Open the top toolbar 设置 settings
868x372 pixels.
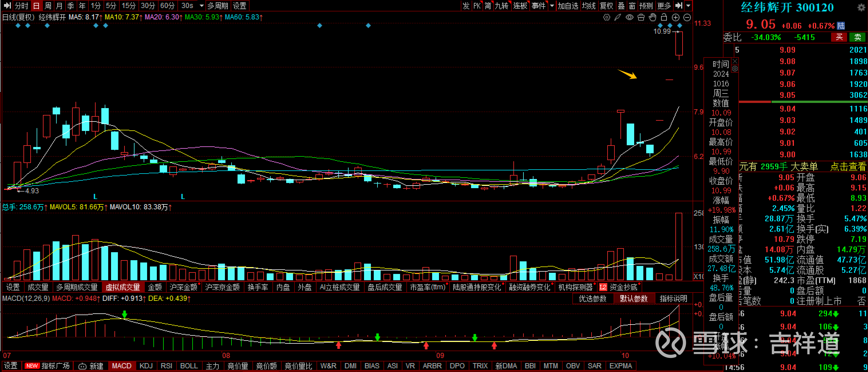tap(240, 6)
